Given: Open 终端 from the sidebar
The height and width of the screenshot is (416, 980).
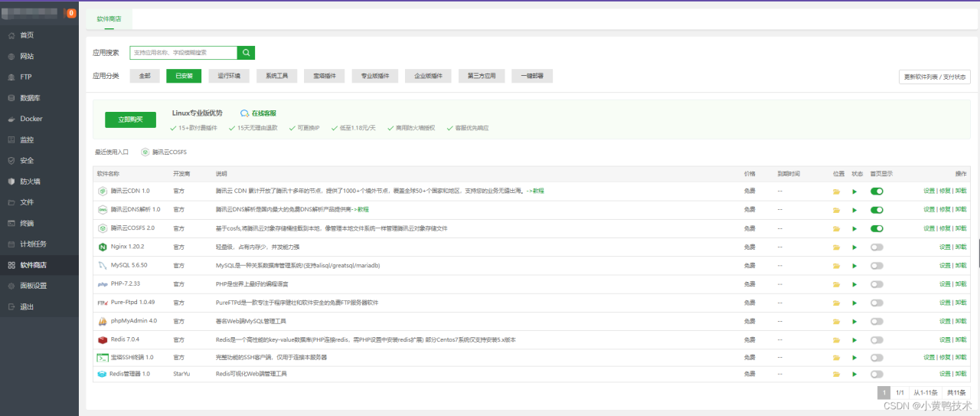Looking at the screenshot, I should pyautogui.click(x=27, y=223).
